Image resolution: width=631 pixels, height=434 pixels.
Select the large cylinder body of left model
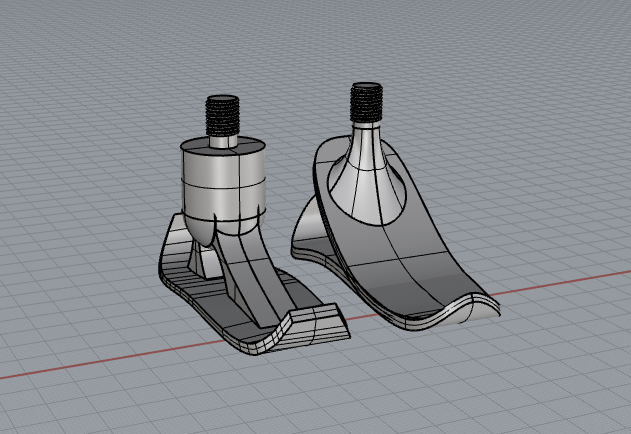pyautogui.click(x=223, y=185)
